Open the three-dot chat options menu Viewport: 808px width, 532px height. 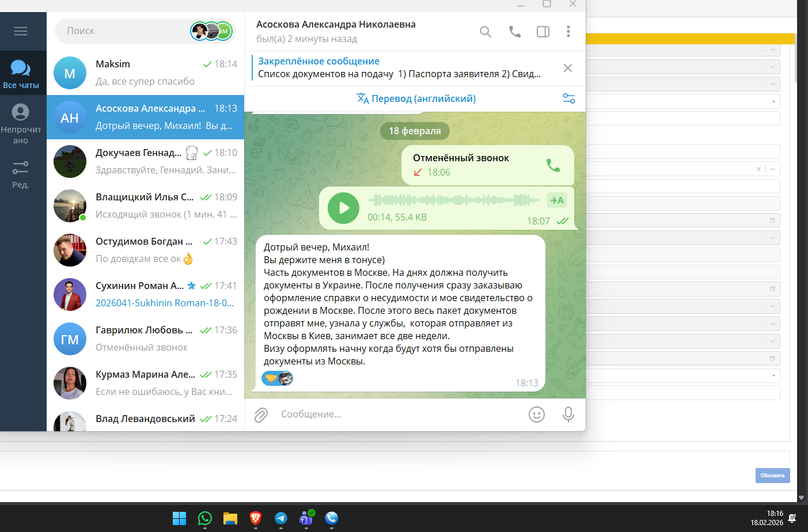pyautogui.click(x=568, y=32)
